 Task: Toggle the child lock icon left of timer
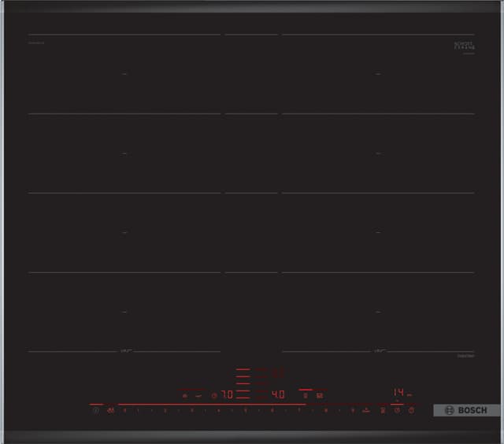384,410
